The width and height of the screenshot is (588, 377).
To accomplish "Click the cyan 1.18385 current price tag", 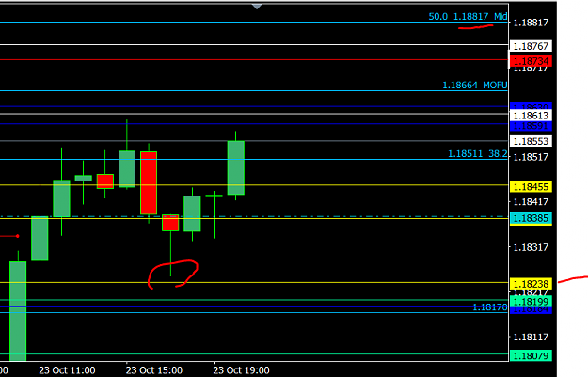I will [531, 218].
